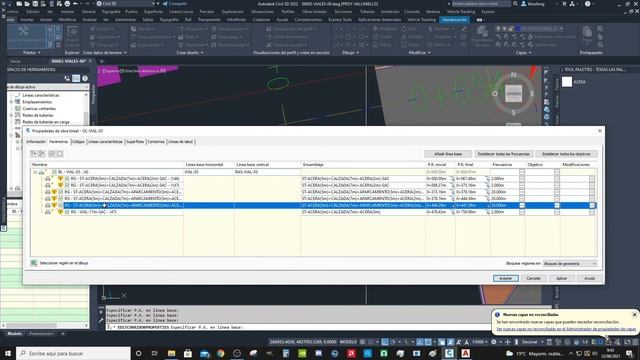The width and height of the screenshot is (640, 360).
Task: Click the Objetivo box of the baseline row
Action: 557,172
